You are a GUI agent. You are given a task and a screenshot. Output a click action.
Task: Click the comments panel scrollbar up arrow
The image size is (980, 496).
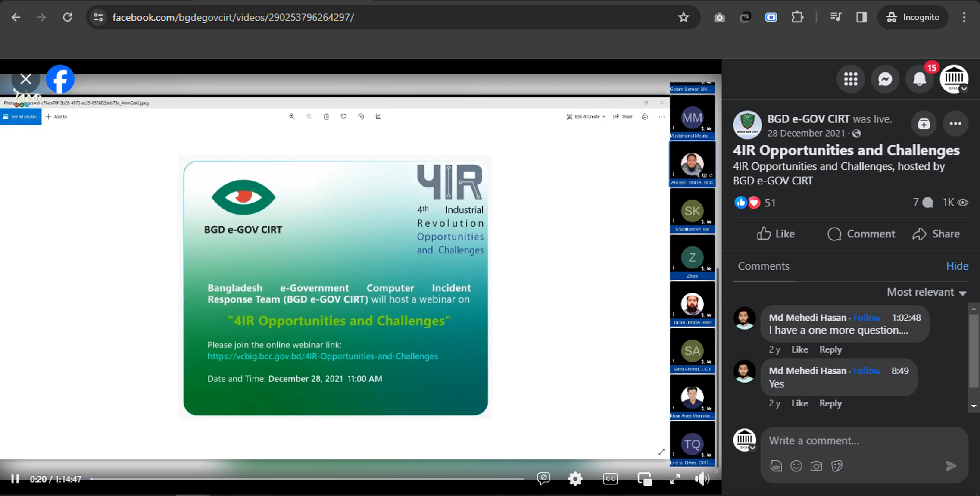tap(974, 309)
